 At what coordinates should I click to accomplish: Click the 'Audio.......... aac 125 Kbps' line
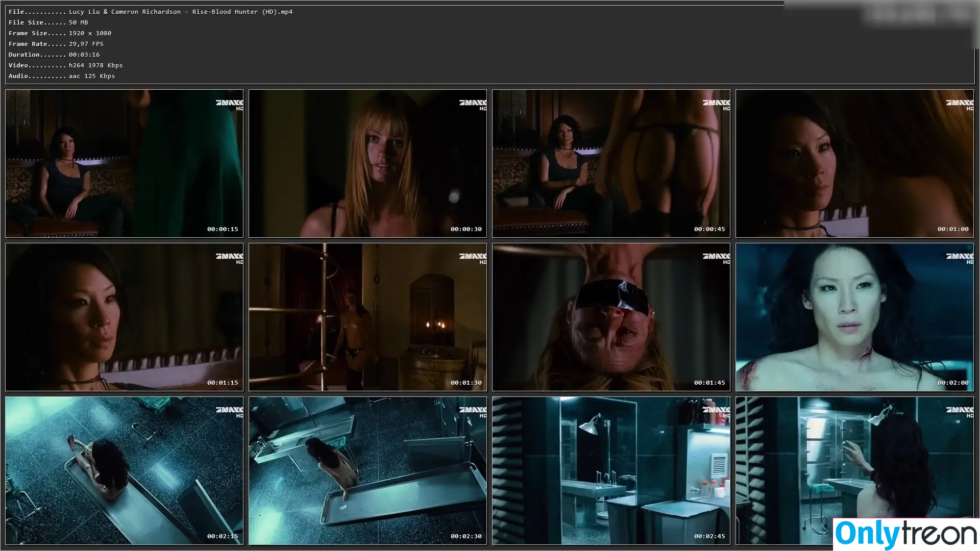[x=62, y=76]
